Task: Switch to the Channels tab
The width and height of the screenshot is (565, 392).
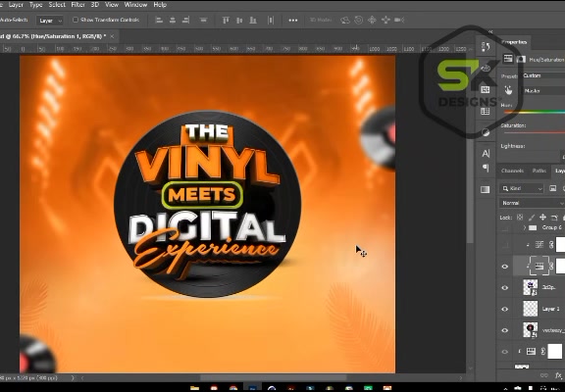Action: [x=512, y=171]
